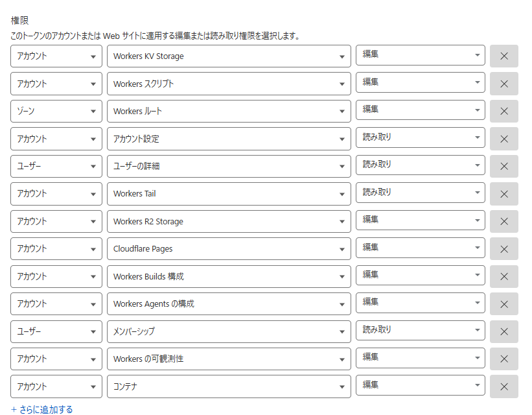
Task: Expand the Workers Agents の構成 dropdown
Action: click(x=227, y=303)
